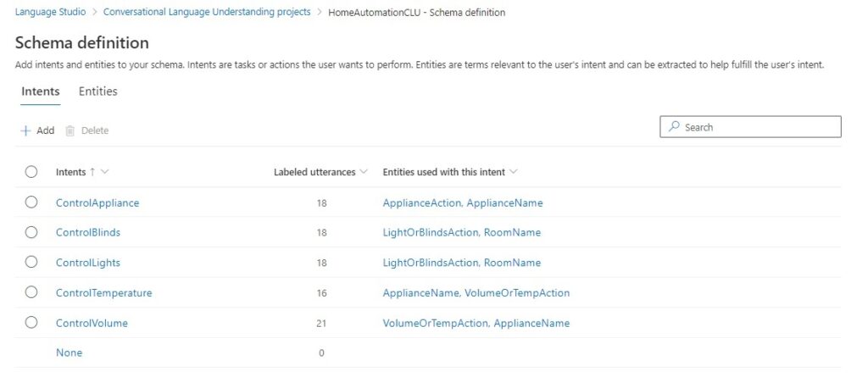Click the Delete trash can icon
Screen dimensions: 868x388
point(70,130)
